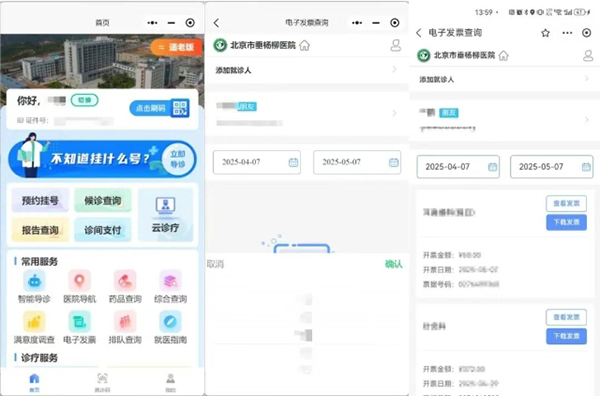Image resolution: width=600 pixels, height=396 pixels.
Task: Tap 查看发票 for the second invoice
Action: [566, 317]
